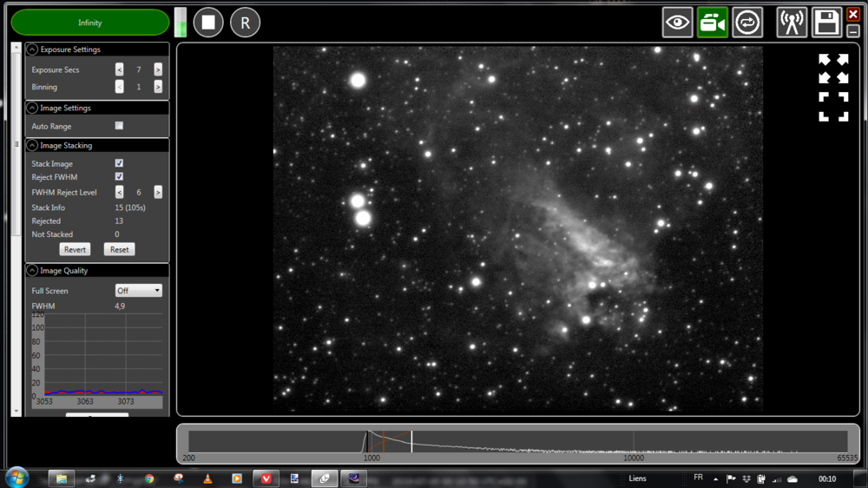Click the taskbar clock 00:10
Image resolution: width=868 pixels, height=488 pixels.
click(827, 478)
